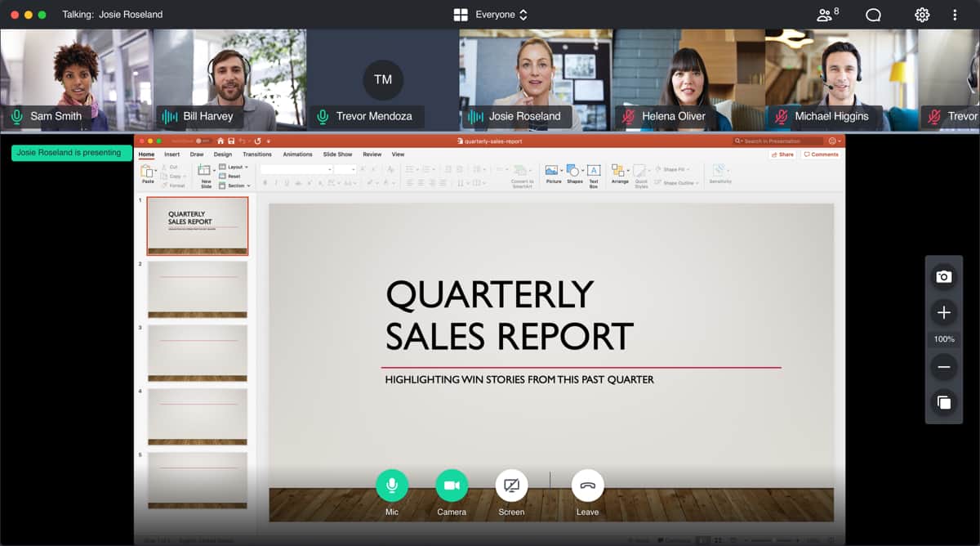This screenshot has height=546, width=980.
Task: Toggle the Camera button
Action: click(x=452, y=486)
